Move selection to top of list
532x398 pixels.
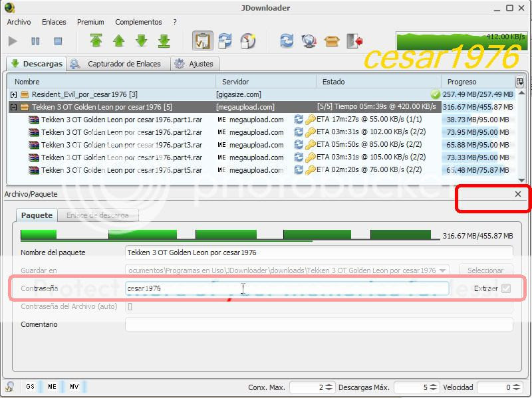[96, 41]
